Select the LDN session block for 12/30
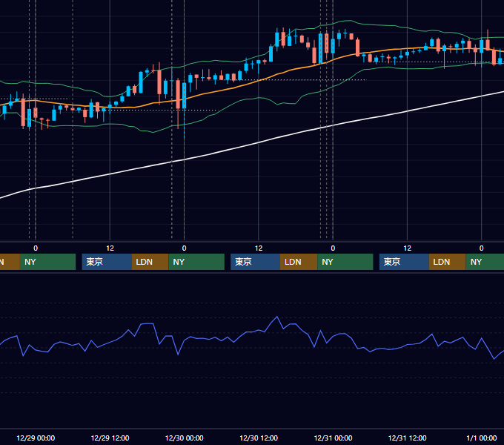The image size is (504, 445). point(299,262)
